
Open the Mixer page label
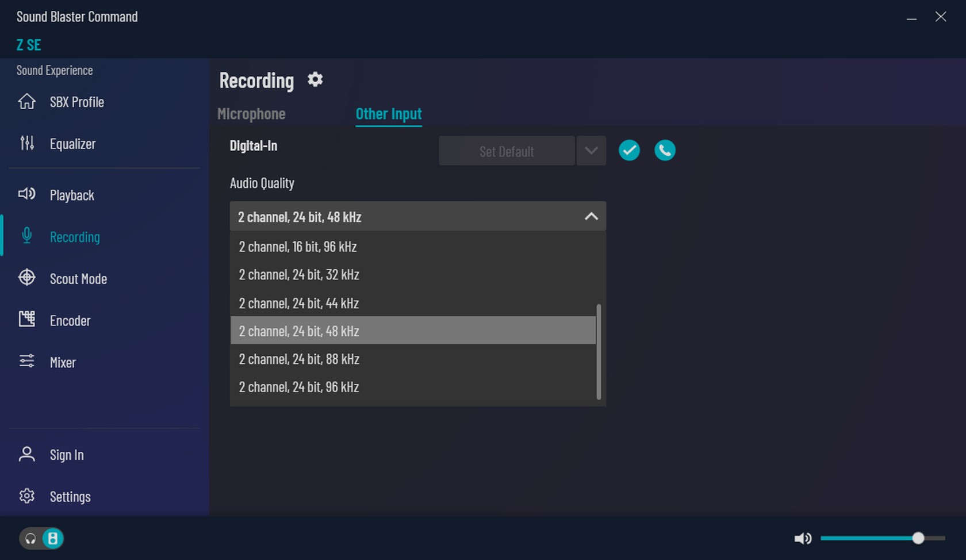(x=63, y=363)
